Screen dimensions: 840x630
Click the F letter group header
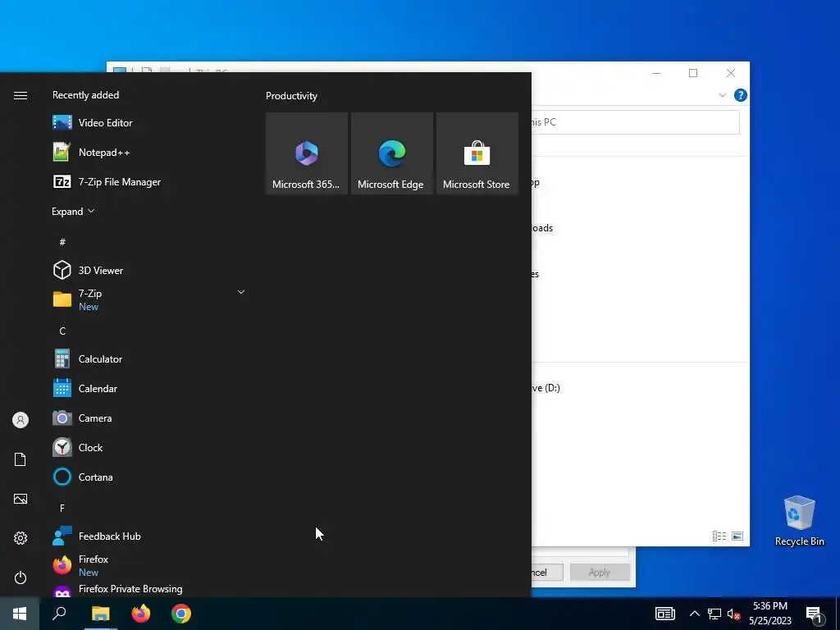[x=62, y=508]
